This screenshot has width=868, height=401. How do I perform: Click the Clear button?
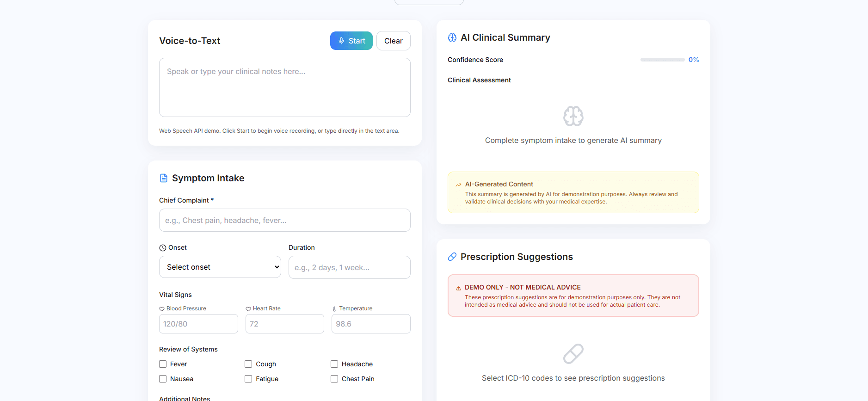pyautogui.click(x=393, y=41)
